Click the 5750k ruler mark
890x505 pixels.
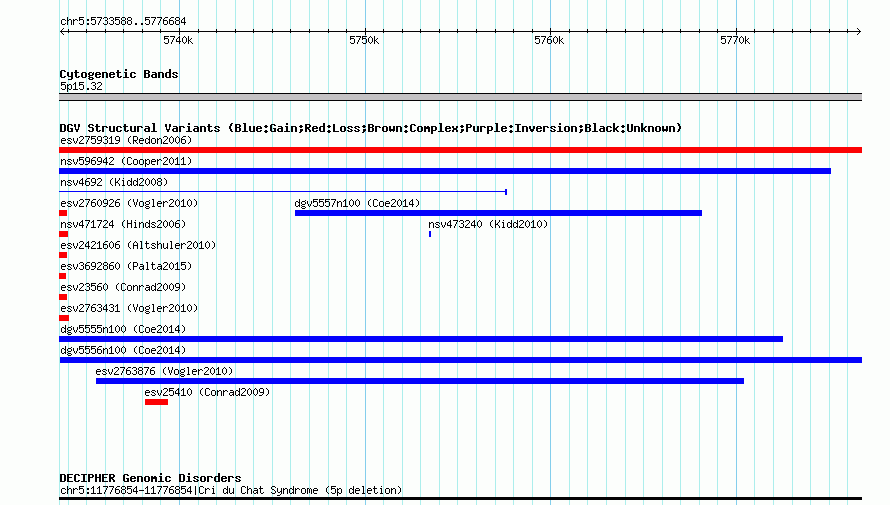tap(364, 40)
